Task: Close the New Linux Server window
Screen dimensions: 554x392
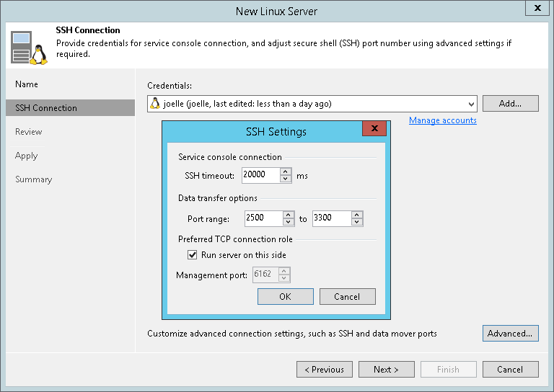Action: tap(537, 8)
